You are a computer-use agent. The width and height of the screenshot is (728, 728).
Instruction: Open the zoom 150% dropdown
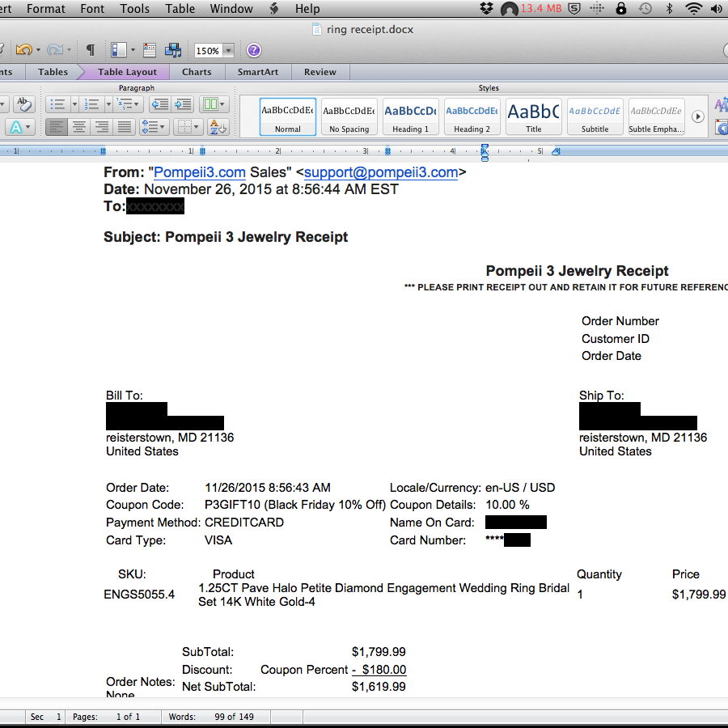[228, 51]
